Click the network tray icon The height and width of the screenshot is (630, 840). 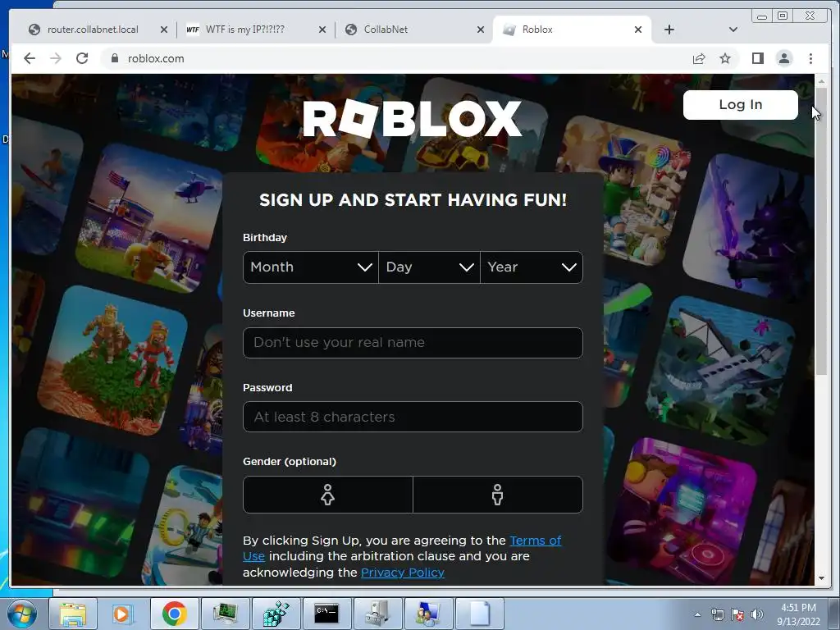pos(717,614)
